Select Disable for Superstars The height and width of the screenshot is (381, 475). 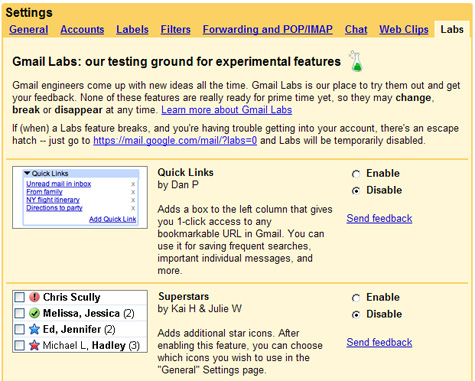coord(356,315)
